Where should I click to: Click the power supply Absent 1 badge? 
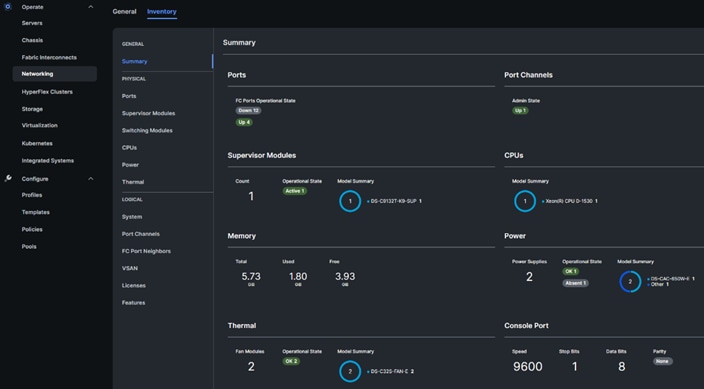575,283
